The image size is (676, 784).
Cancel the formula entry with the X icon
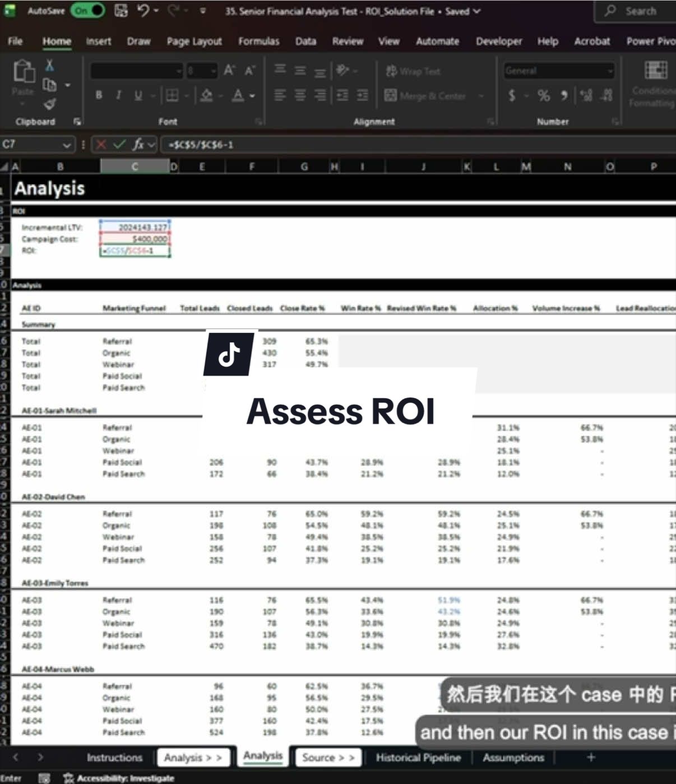tap(101, 145)
